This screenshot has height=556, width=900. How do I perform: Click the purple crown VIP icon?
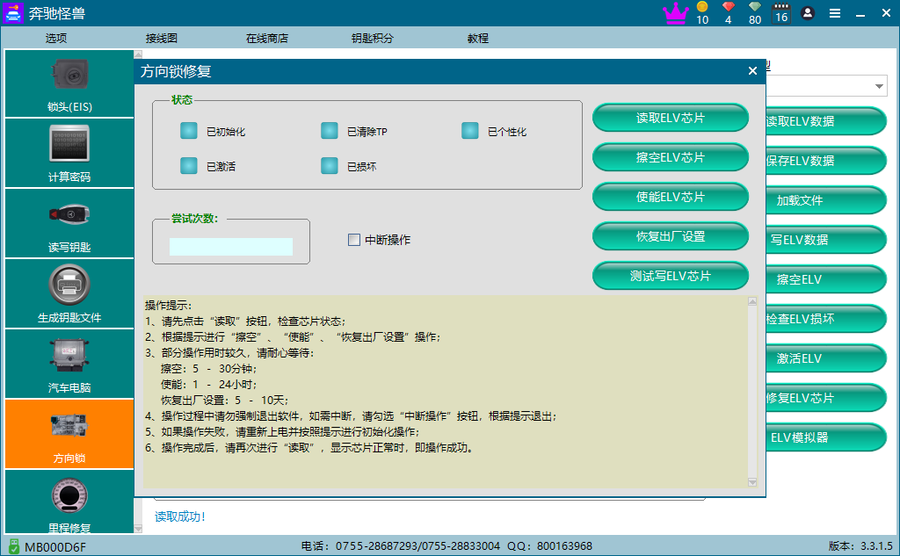676,13
